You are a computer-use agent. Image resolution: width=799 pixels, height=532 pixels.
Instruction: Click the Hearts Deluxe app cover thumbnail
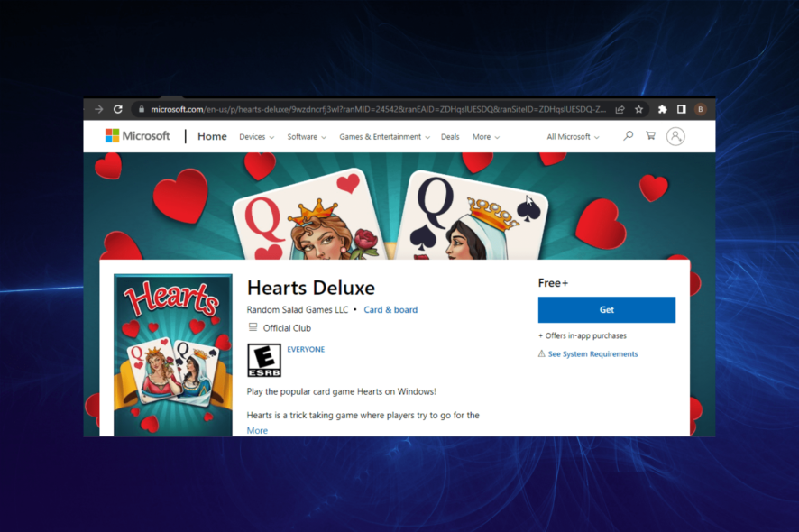(173, 354)
